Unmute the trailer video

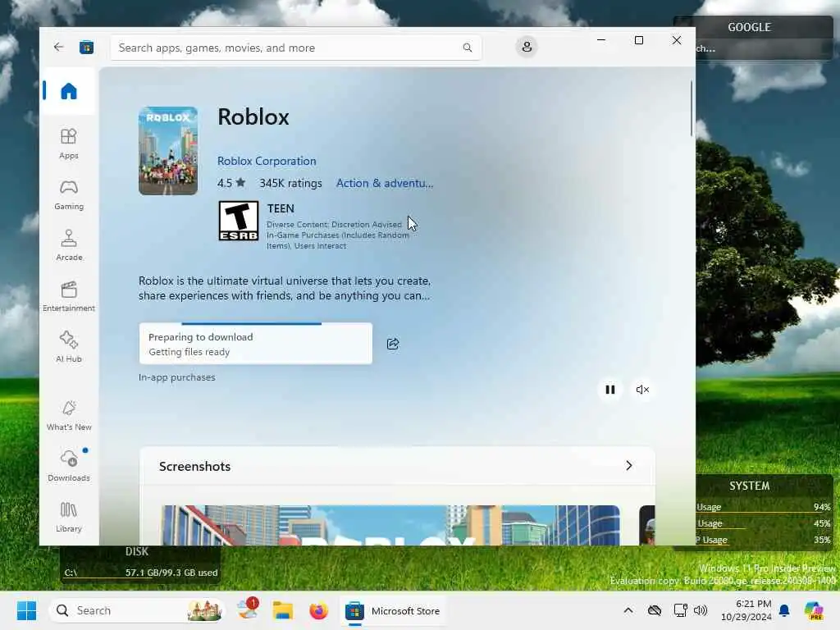[x=642, y=390]
